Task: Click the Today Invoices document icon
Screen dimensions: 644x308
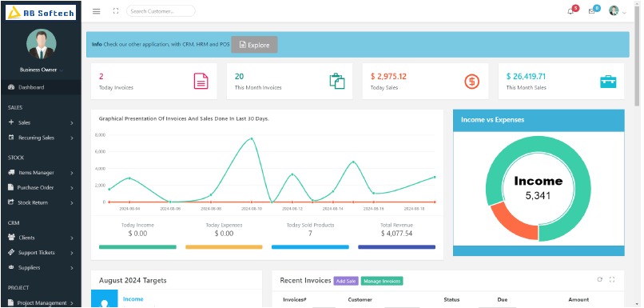Action: (x=201, y=81)
